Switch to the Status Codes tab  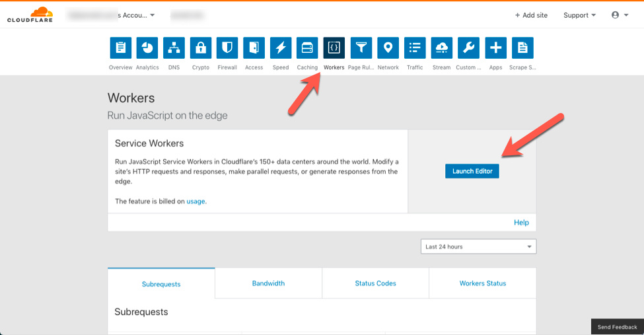375,283
